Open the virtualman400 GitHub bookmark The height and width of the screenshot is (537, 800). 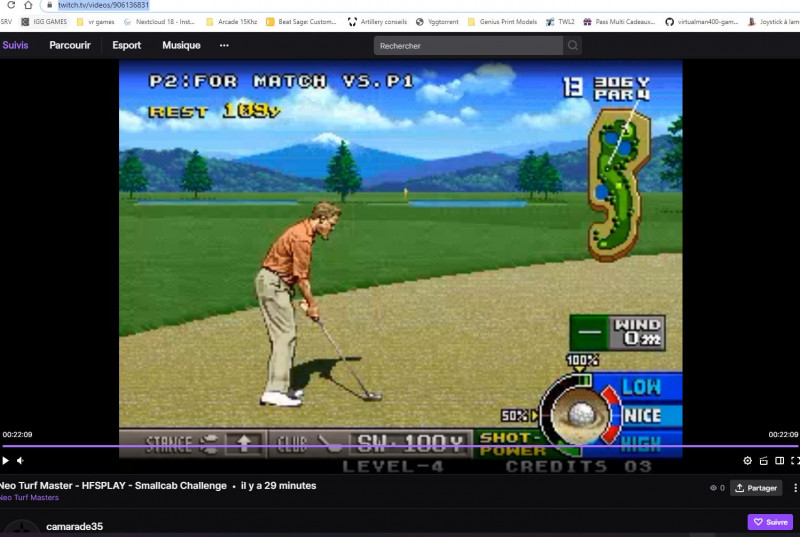click(702, 22)
